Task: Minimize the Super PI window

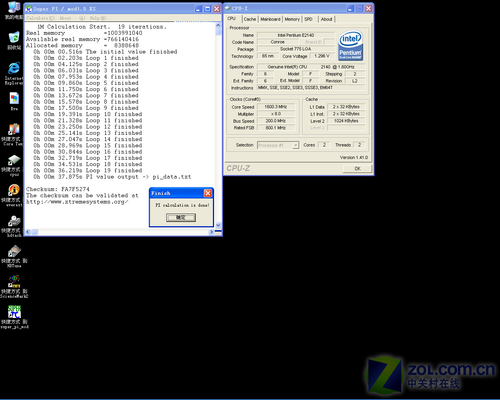Action: click(198, 9)
